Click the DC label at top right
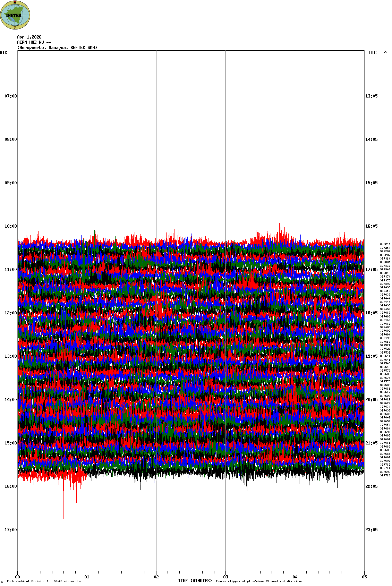 tap(385, 52)
